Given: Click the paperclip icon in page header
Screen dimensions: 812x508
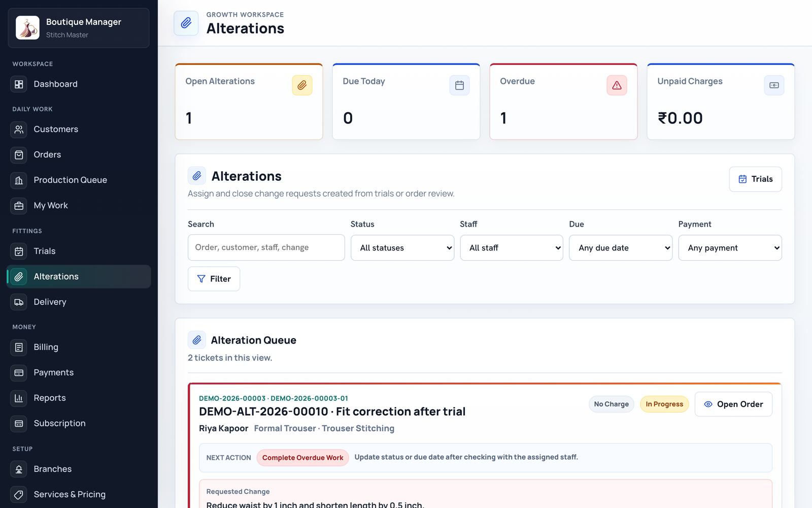Looking at the screenshot, I should pyautogui.click(x=186, y=23).
